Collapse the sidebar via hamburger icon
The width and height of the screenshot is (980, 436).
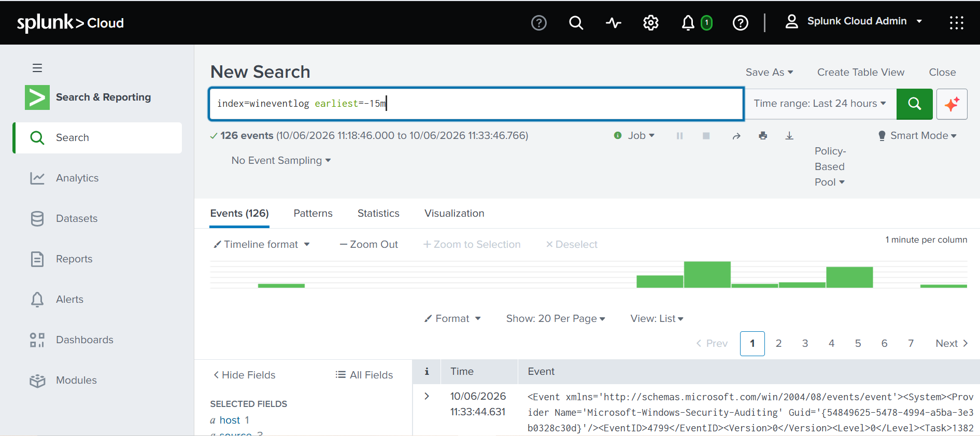[37, 68]
